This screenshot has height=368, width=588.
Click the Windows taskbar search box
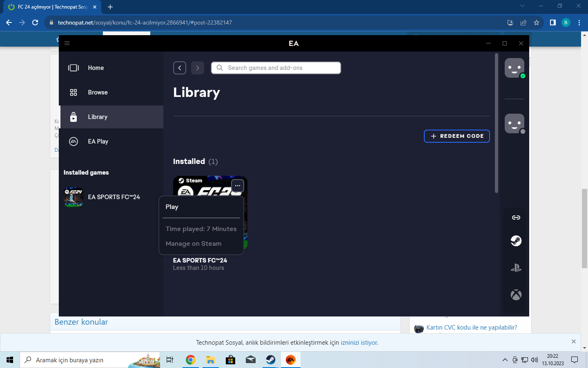90,360
